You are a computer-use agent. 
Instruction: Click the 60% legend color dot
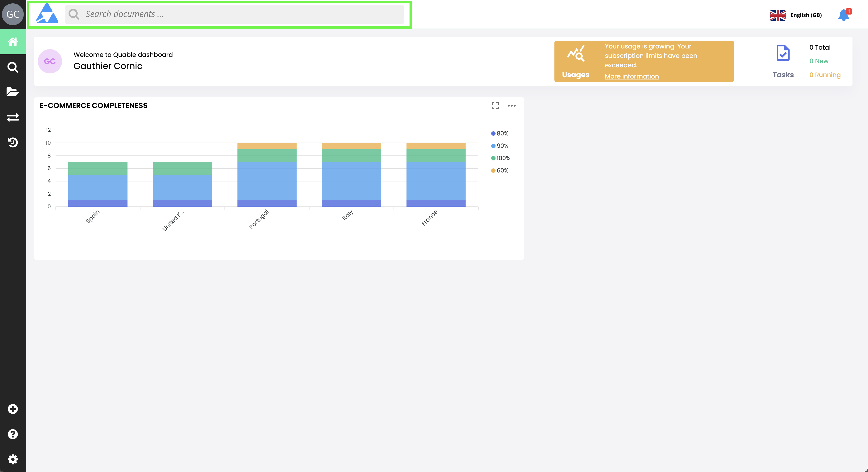(493, 171)
